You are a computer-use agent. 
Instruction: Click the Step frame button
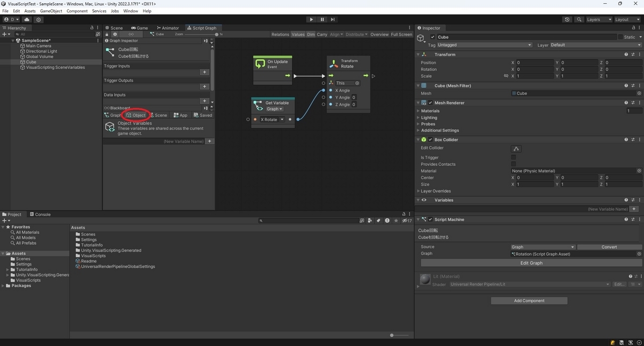[333, 19]
